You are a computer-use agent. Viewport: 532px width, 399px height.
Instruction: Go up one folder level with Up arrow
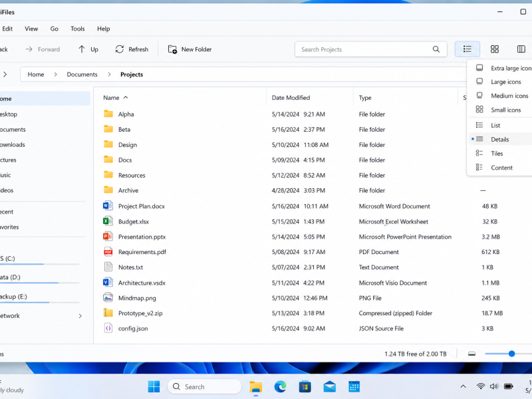[81, 49]
